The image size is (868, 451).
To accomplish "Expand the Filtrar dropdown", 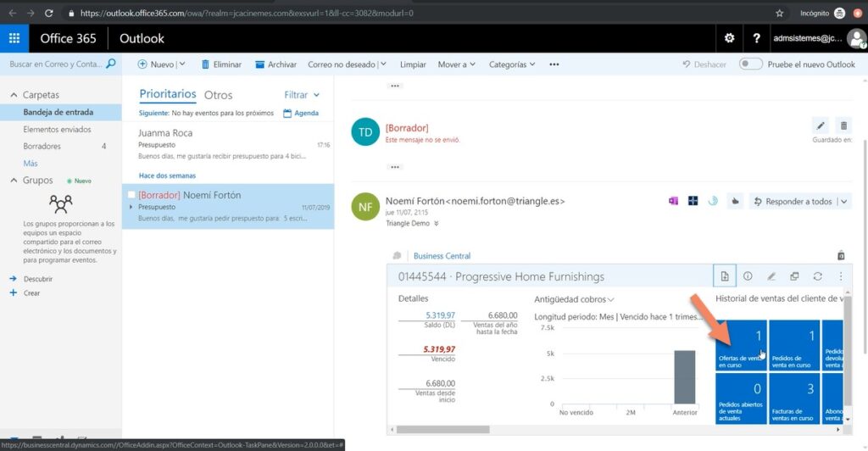I will pyautogui.click(x=302, y=95).
